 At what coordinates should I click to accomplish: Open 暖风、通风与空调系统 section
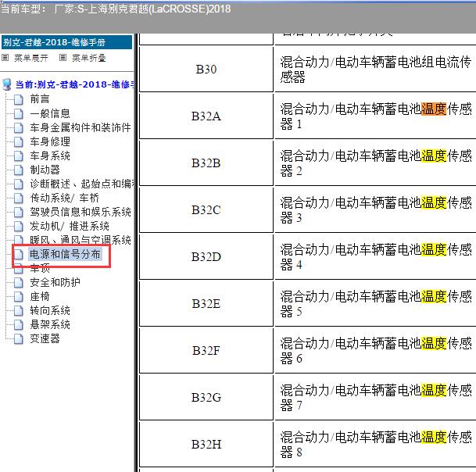coord(81,240)
